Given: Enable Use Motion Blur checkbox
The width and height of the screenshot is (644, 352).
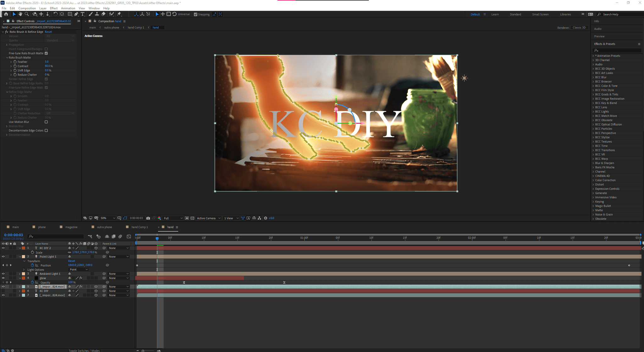Looking at the screenshot, I should tap(46, 122).
